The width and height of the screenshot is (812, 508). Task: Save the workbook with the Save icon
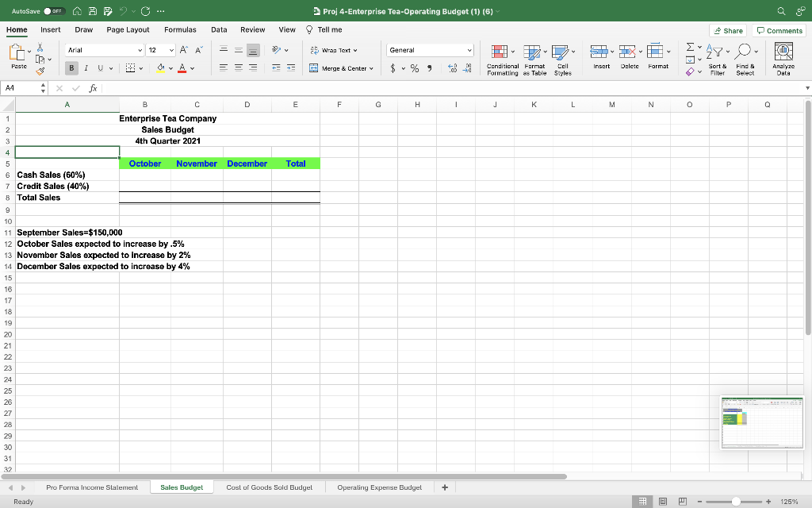pyautogui.click(x=93, y=11)
